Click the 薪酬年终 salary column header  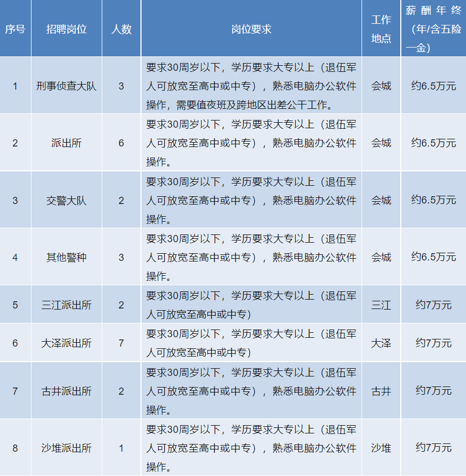433,29
